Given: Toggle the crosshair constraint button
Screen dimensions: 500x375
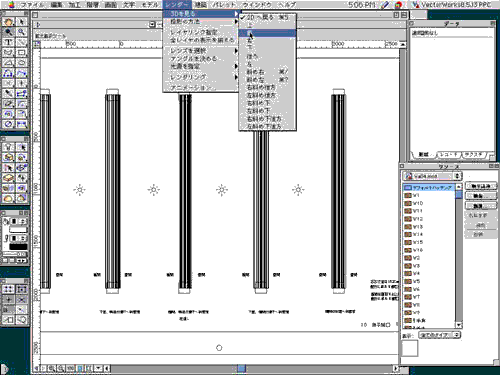Looking at the screenshot, I should 8,299.
